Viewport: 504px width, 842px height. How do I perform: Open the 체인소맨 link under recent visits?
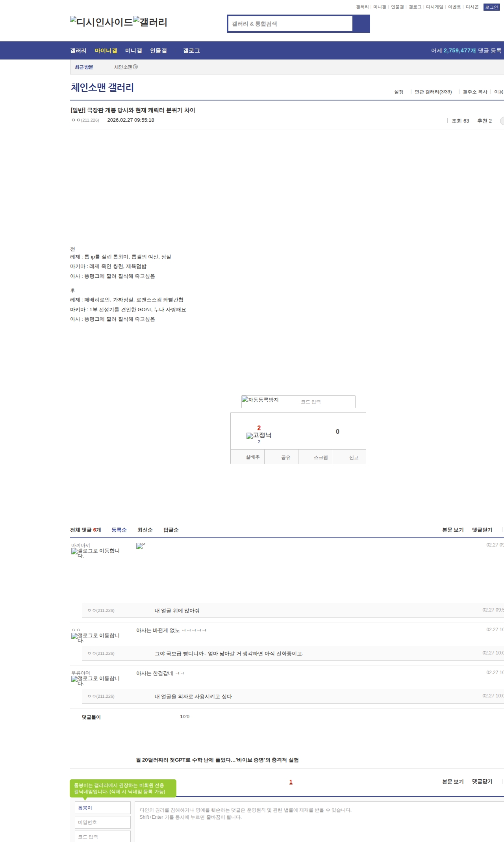126,67
